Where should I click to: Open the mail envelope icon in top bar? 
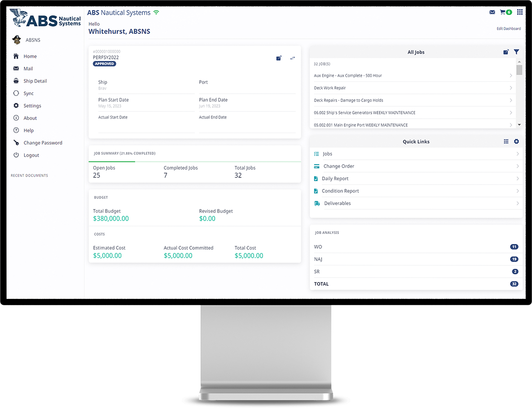coord(492,12)
